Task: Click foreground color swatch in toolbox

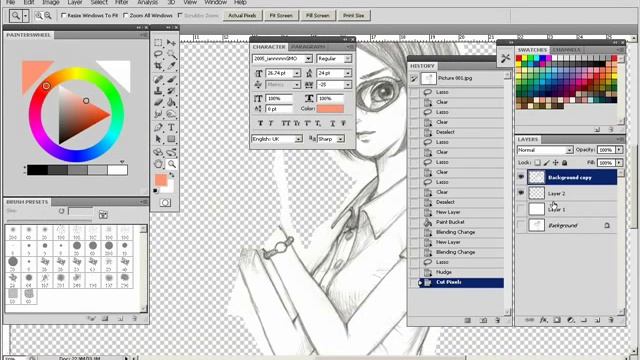Action: (161, 180)
